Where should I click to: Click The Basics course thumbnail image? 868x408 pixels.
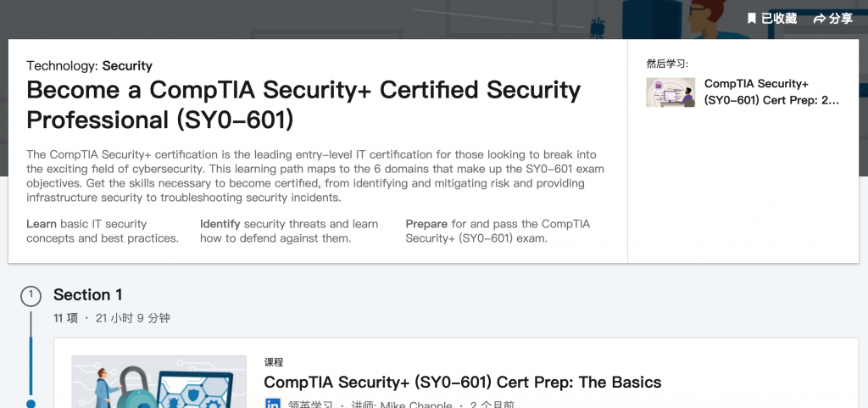159,383
